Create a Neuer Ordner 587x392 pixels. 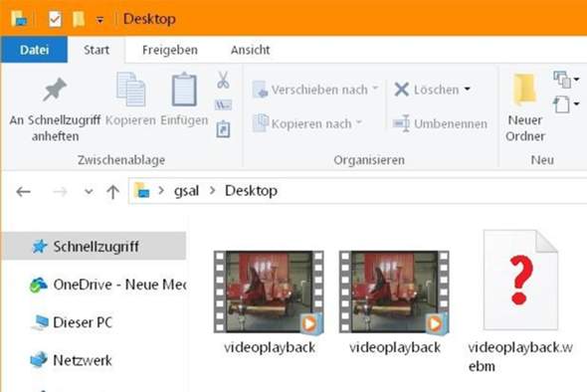click(x=525, y=107)
